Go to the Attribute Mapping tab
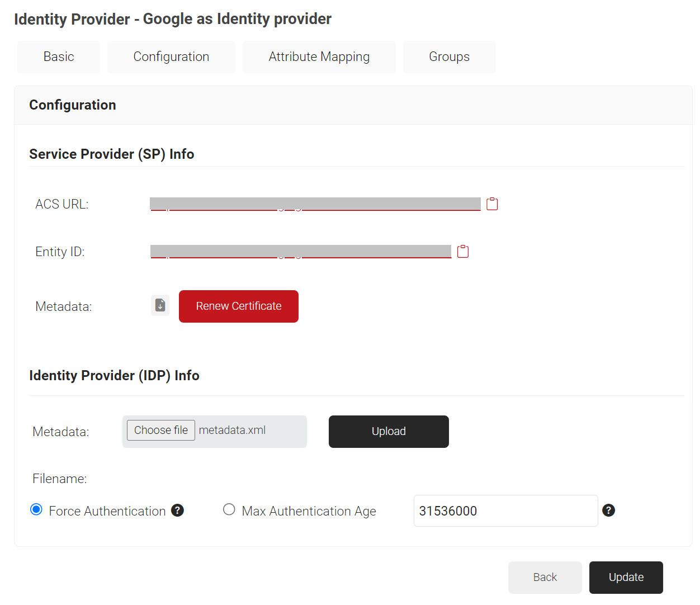This screenshot has width=700, height=605. (x=319, y=57)
